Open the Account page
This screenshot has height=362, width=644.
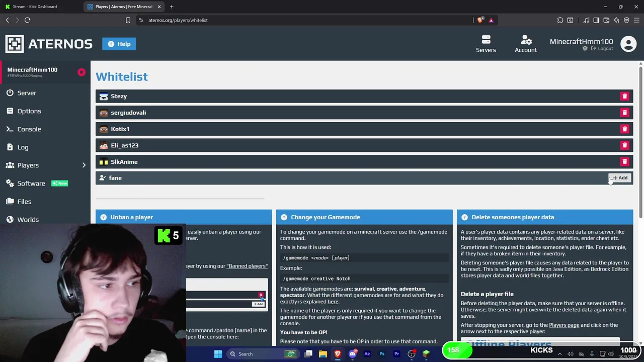click(526, 44)
